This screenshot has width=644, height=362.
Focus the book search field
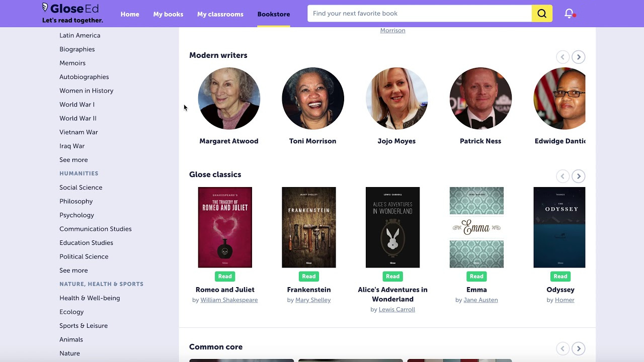click(x=420, y=14)
